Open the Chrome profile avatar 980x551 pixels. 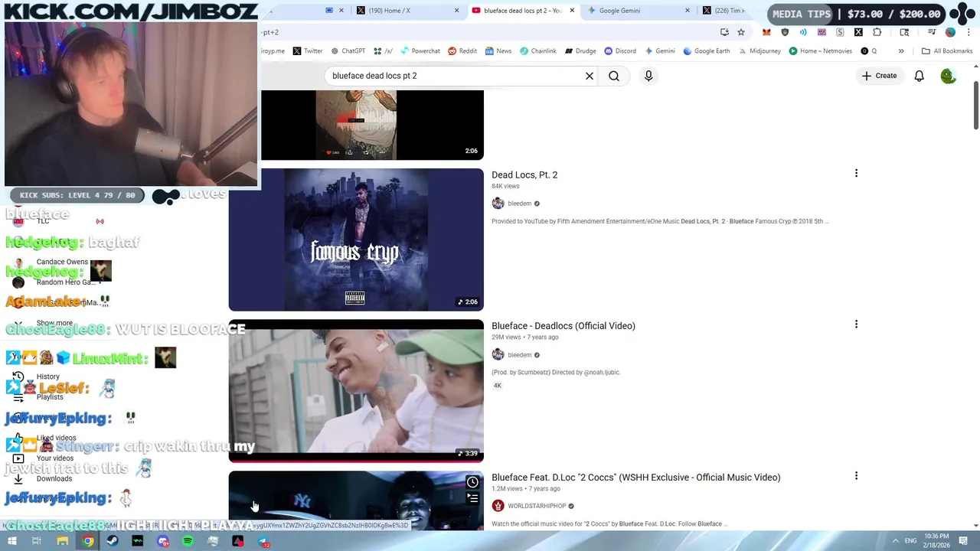(x=950, y=32)
